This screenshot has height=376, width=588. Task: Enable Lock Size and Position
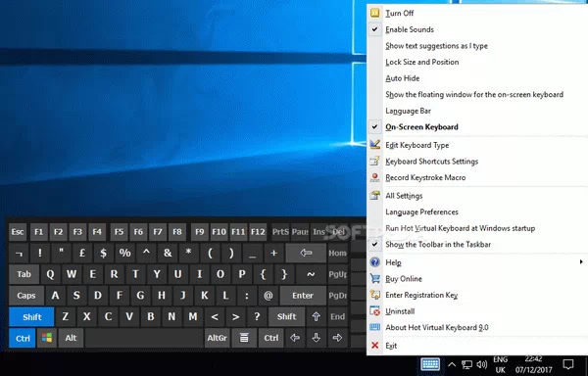[477, 62]
